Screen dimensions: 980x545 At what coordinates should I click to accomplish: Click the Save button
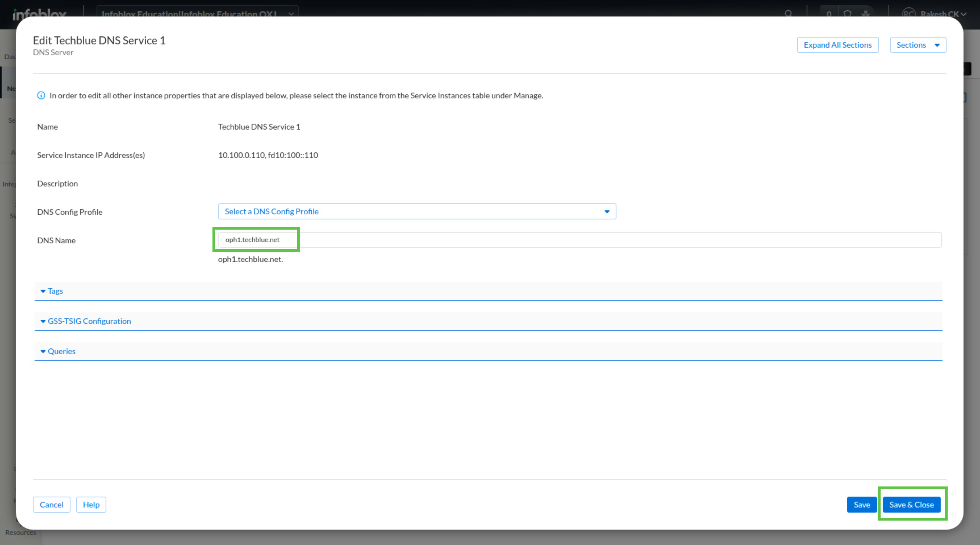[x=862, y=505]
